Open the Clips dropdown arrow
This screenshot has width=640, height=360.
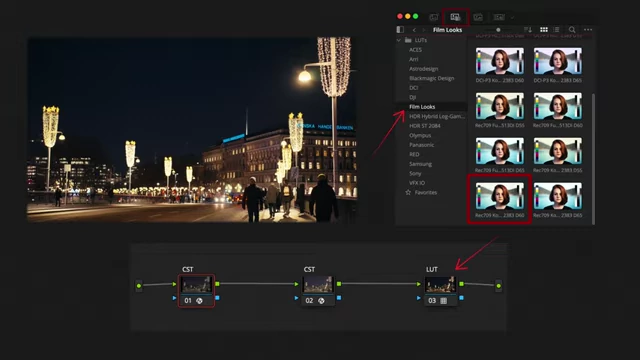click(x=512, y=18)
